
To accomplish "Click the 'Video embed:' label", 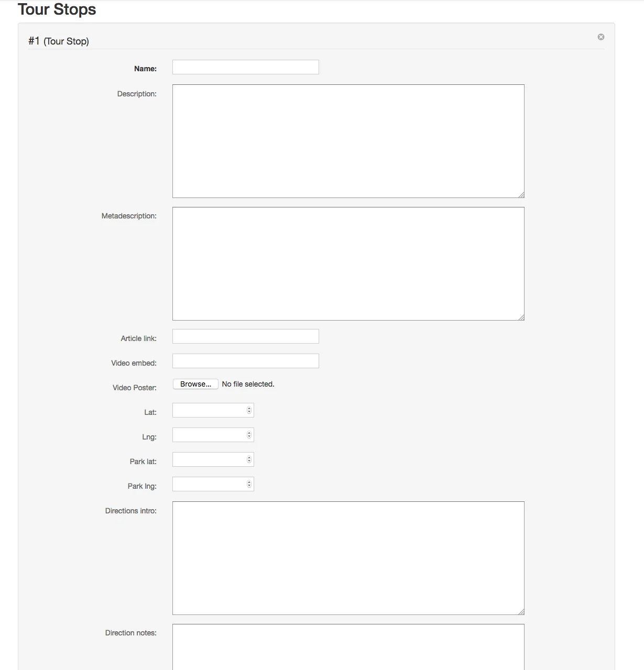I will (x=134, y=363).
